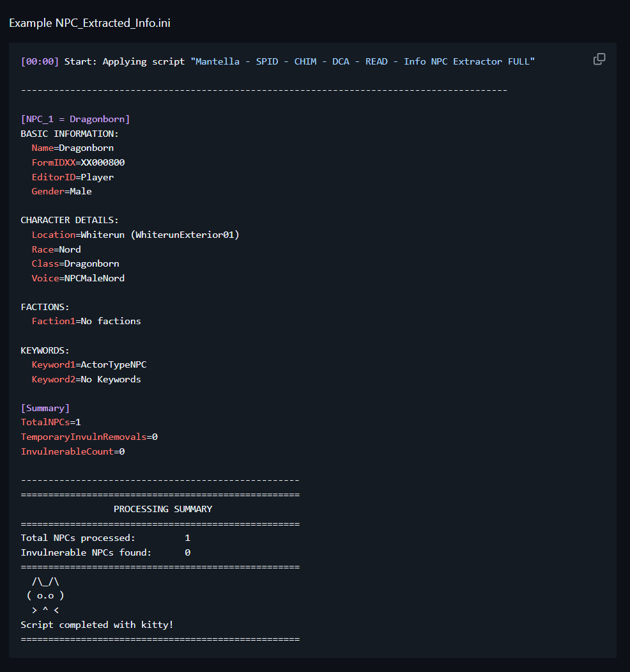
Task: Click the 'FACTIONS:' line
Action: pyautogui.click(x=45, y=307)
